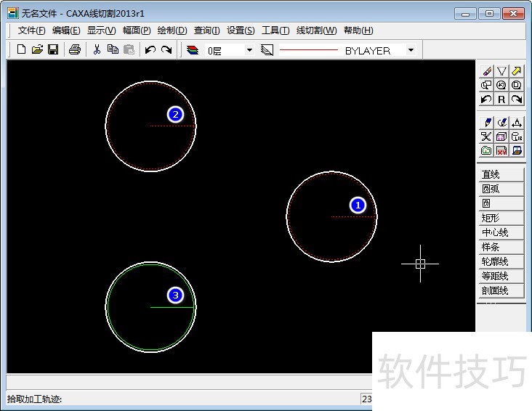Screen dimensions: 532x411
Task: Open the 文件(F) menu
Action: 31,30
